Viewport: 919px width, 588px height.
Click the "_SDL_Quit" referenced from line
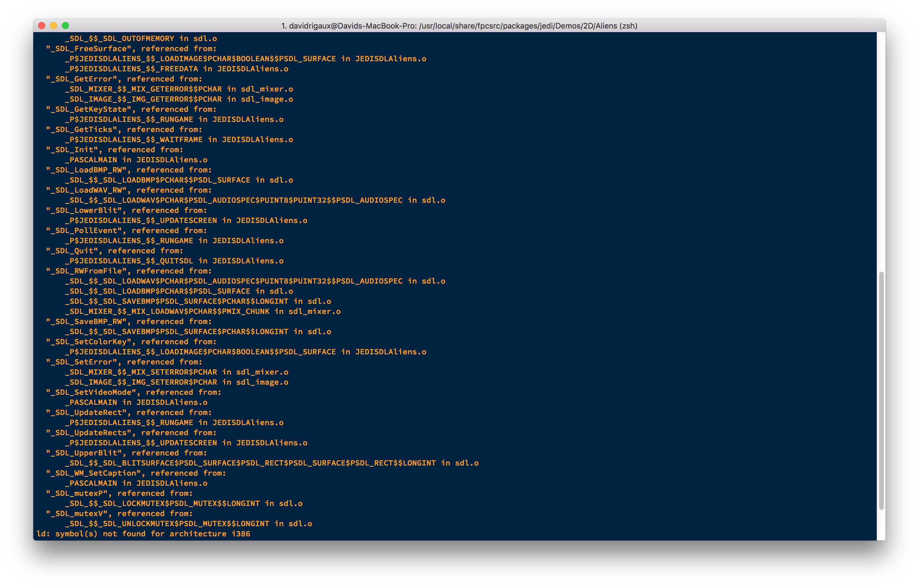click(115, 251)
